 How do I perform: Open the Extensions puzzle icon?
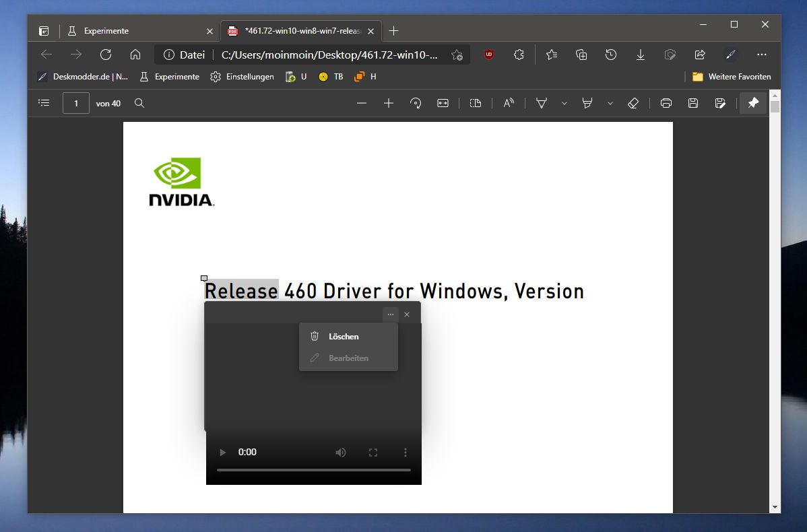pyautogui.click(x=519, y=55)
